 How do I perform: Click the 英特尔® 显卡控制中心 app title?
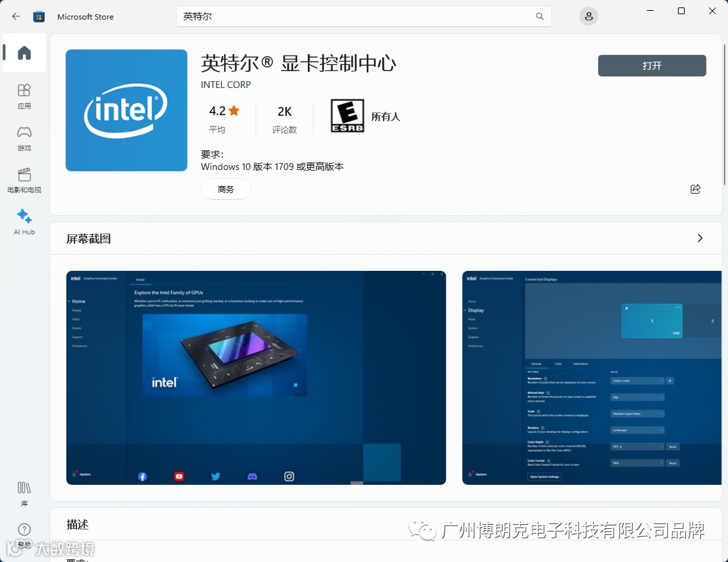(x=298, y=63)
